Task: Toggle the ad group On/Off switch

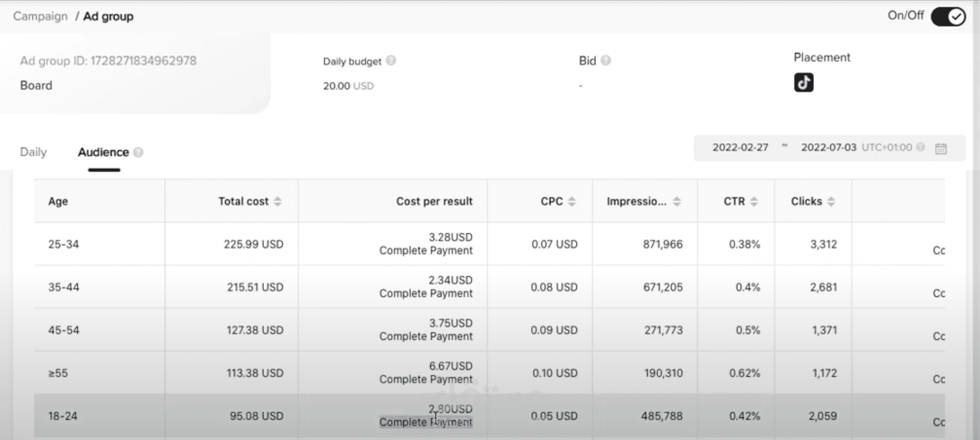Action: tap(948, 17)
